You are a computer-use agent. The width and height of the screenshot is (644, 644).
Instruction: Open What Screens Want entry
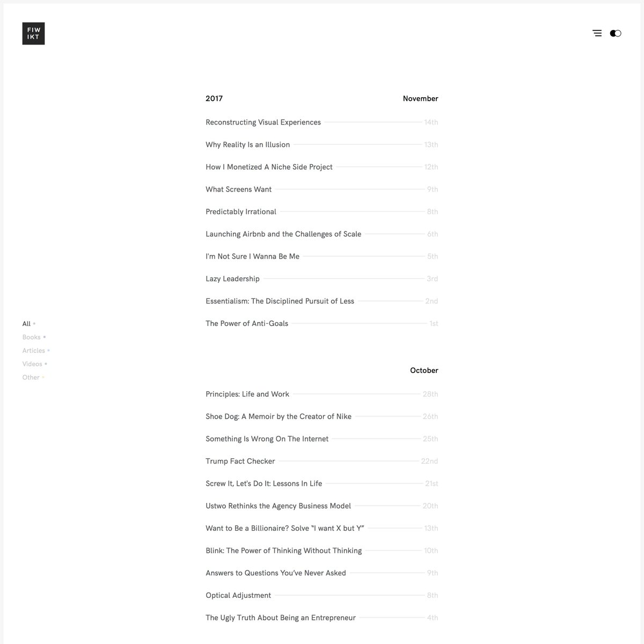[x=238, y=189]
